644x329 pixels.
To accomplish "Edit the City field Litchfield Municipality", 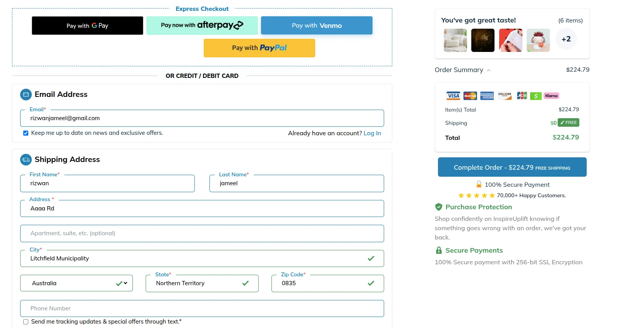I will click(202, 258).
